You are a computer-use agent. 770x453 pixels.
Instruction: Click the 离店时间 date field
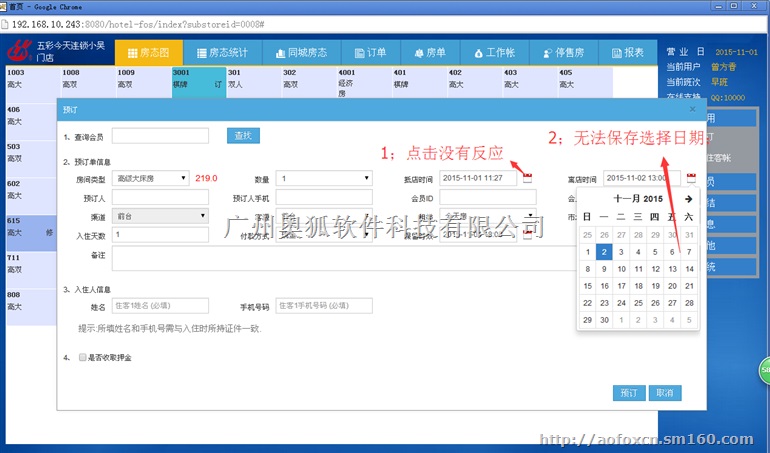642,178
